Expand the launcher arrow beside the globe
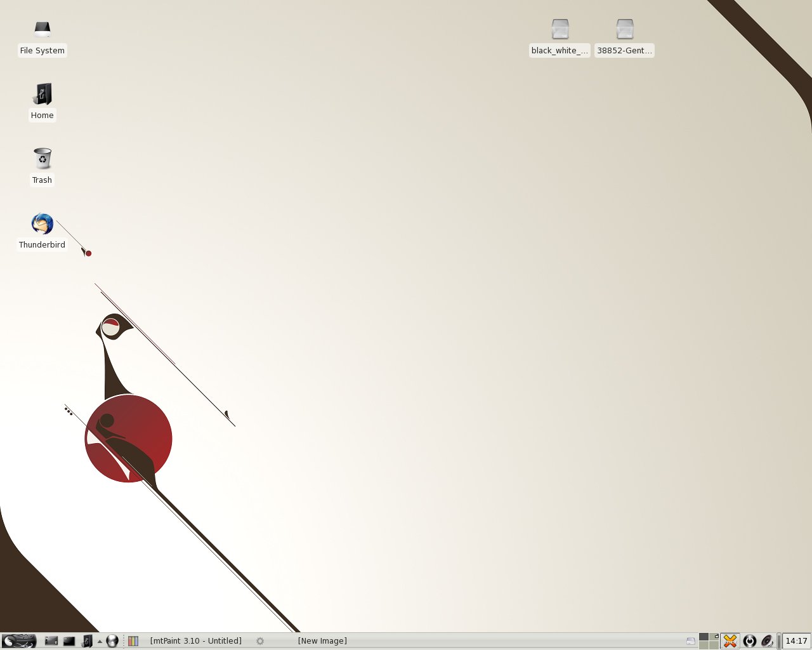The image size is (812, 650). coord(100,641)
